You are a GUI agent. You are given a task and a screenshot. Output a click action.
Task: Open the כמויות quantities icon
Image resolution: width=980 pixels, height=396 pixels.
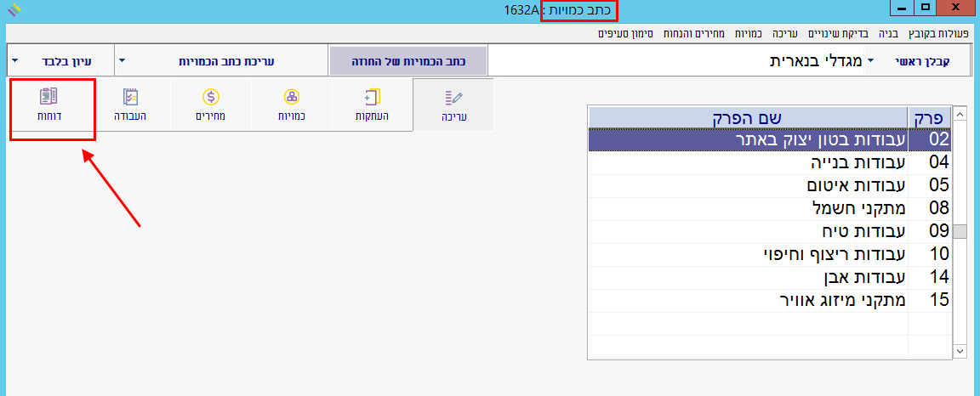pyautogui.click(x=292, y=96)
